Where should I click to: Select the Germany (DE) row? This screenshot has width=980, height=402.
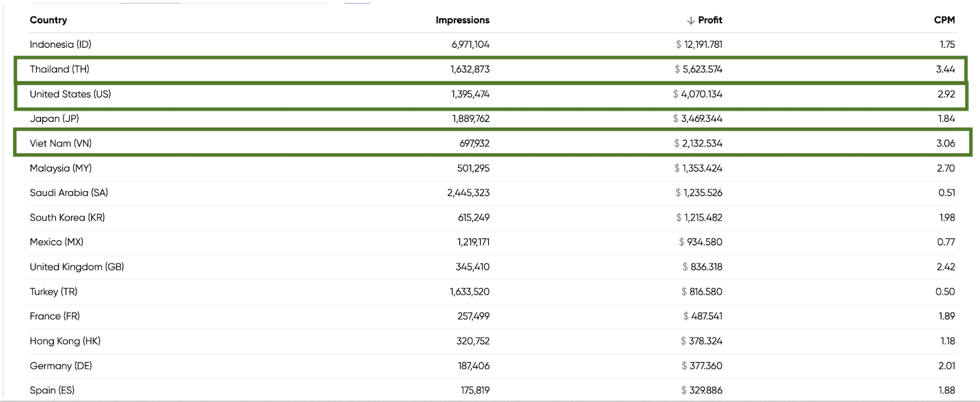click(61, 366)
